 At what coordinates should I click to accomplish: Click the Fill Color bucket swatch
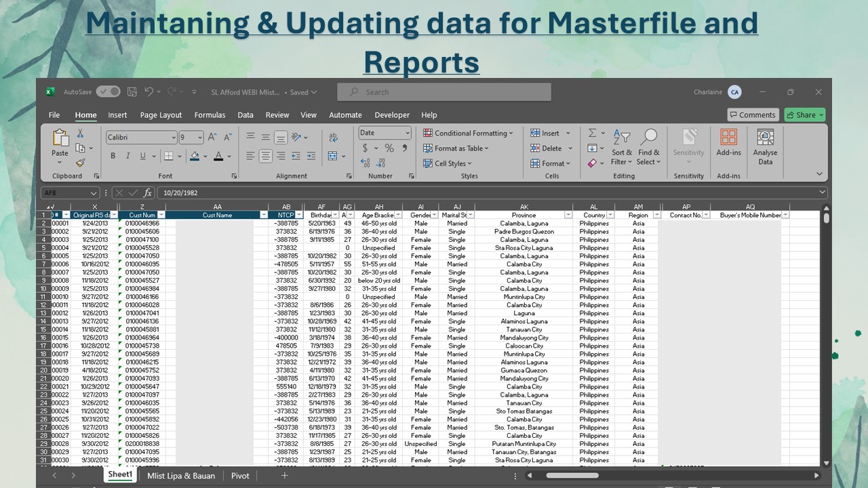pyautogui.click(x=195, y=156)
